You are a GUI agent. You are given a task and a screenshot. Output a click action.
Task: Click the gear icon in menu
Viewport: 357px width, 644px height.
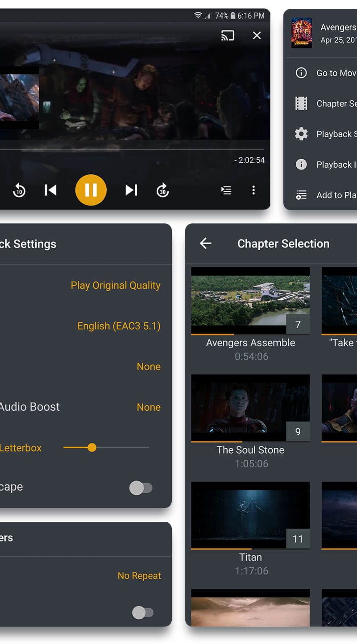301,134
